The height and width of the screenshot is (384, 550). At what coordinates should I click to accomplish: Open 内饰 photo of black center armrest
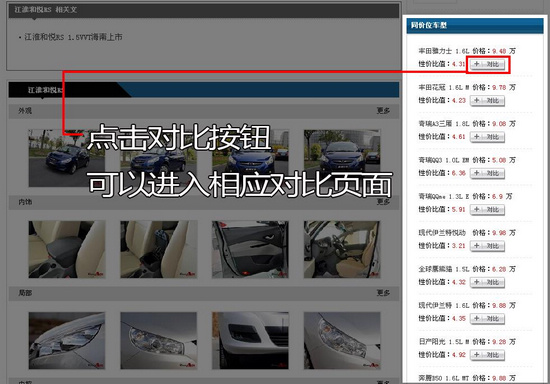[x=67, y=249]
